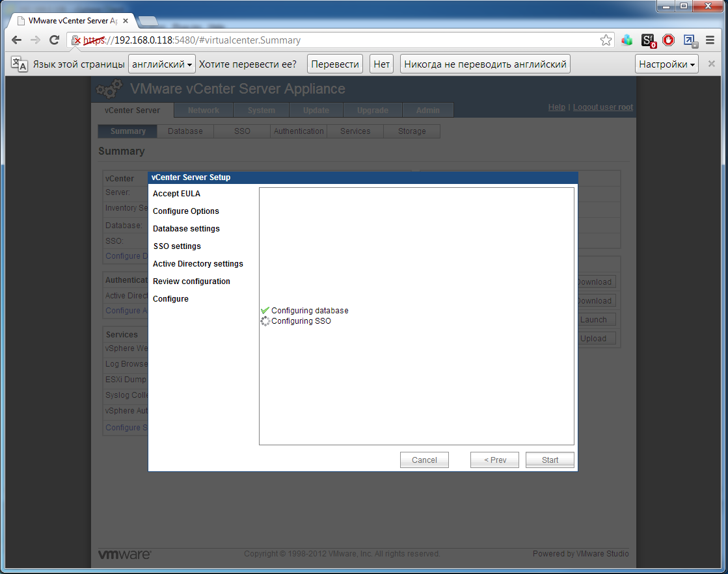Click the Upload button behind the dialog
This screenshot has width=728, height=574.
tap(597, 339)
